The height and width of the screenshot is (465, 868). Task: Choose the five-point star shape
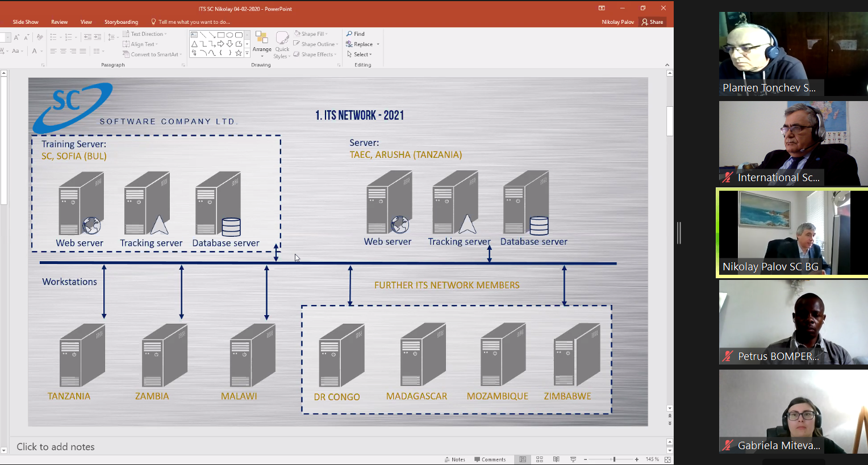(239, 53)
